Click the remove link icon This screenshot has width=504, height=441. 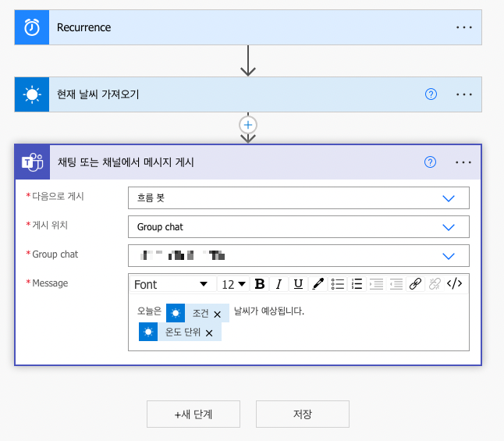[x=435, y=284]
